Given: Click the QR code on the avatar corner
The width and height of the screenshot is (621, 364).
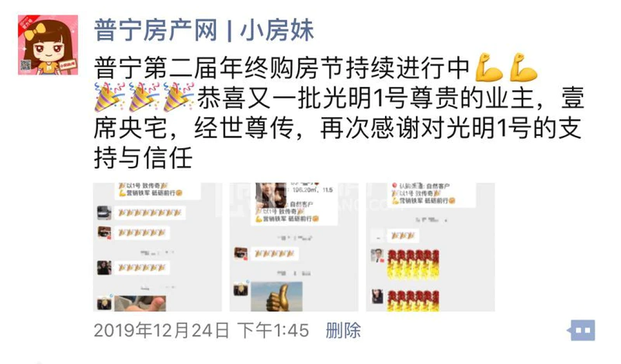Looking at the screenshot, I should pos(26,65).
